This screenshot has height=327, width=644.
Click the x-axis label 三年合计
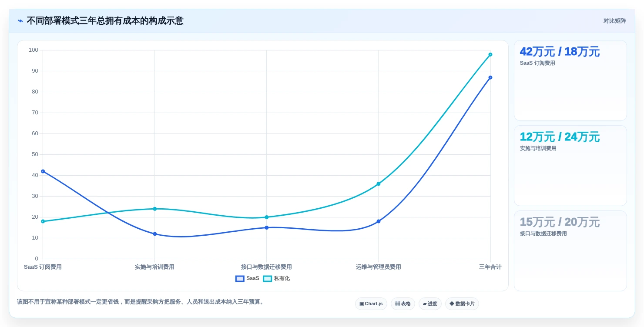(490, 267)
